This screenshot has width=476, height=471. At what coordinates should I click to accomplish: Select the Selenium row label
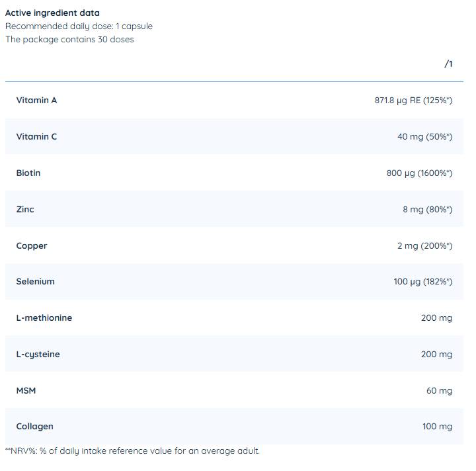36,281
